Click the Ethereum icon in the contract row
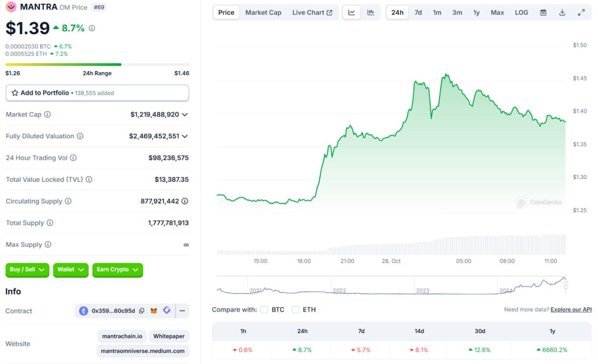The height and width of the screenshot is (364, 598). (84, 311)
